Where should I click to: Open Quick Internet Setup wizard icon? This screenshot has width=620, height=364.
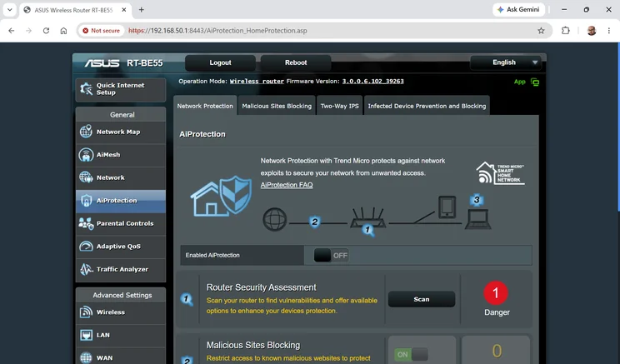[86, 89]
